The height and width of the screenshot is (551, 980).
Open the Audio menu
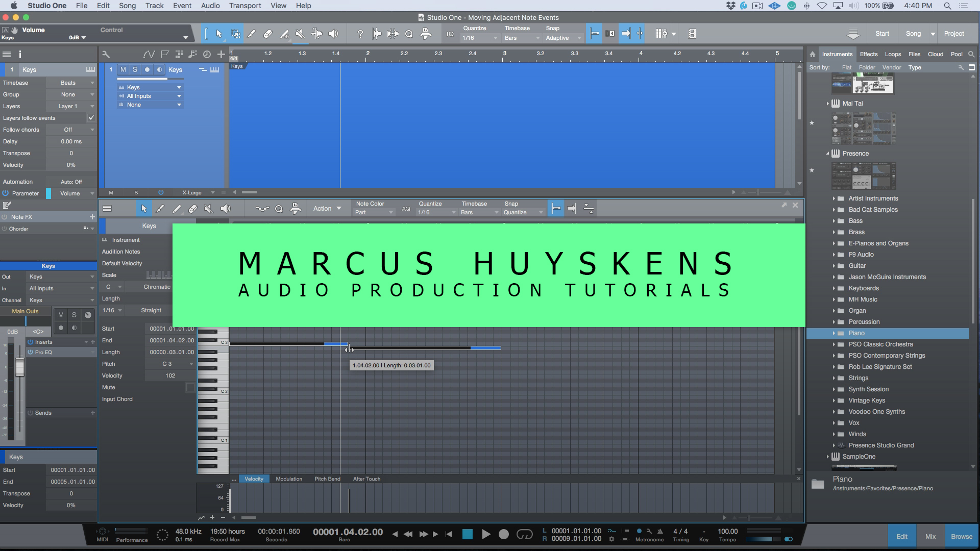(x=210, y=6)
